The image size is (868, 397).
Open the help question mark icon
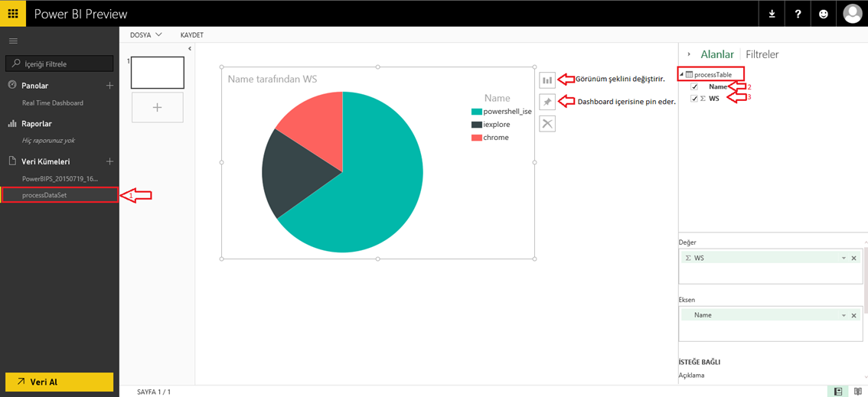[798, 14]
